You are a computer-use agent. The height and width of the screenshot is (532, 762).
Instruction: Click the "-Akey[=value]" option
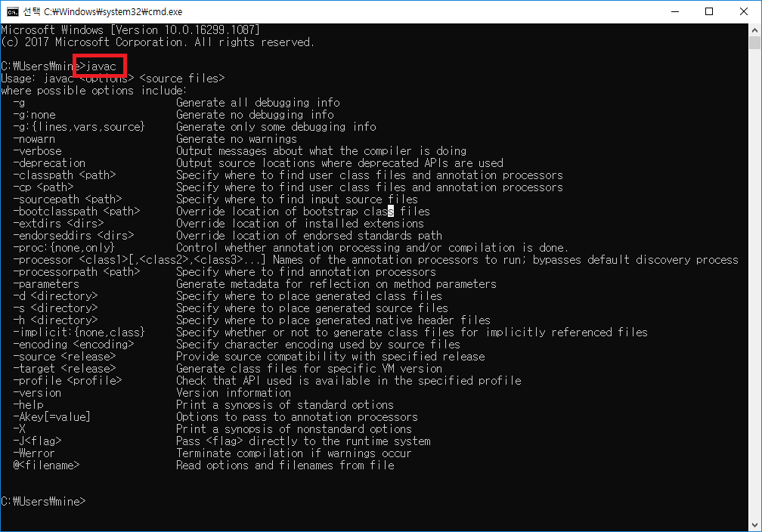[x=52, y=417]
